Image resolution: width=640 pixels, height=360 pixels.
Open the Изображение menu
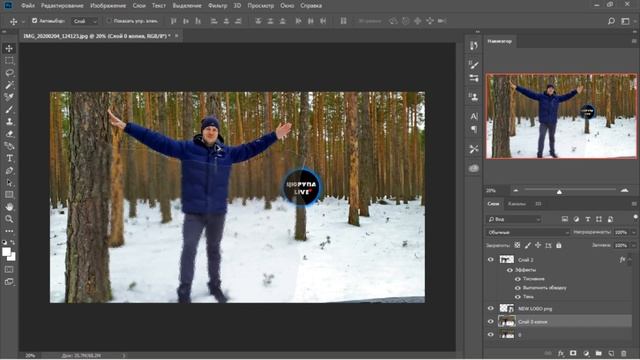pyautogui.click(x=108, y=6)
